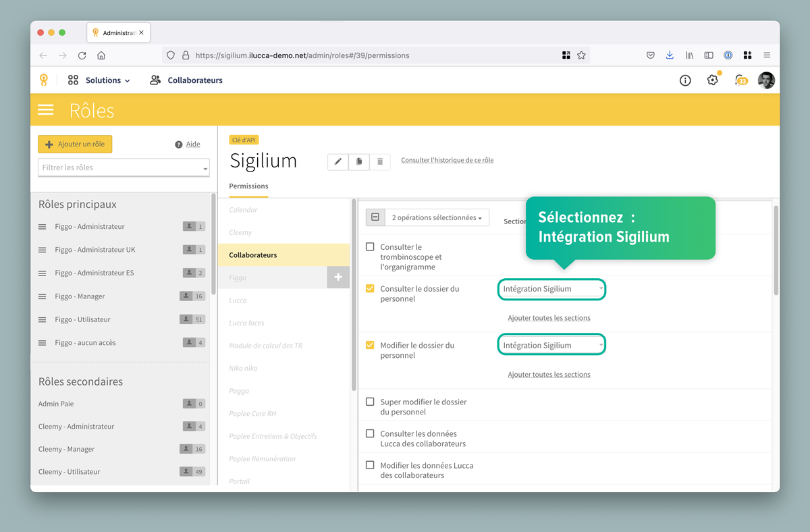Toggle the select-all minus checkbox button
Viewport: 810px width, 532px height.
tap(375, 217)
